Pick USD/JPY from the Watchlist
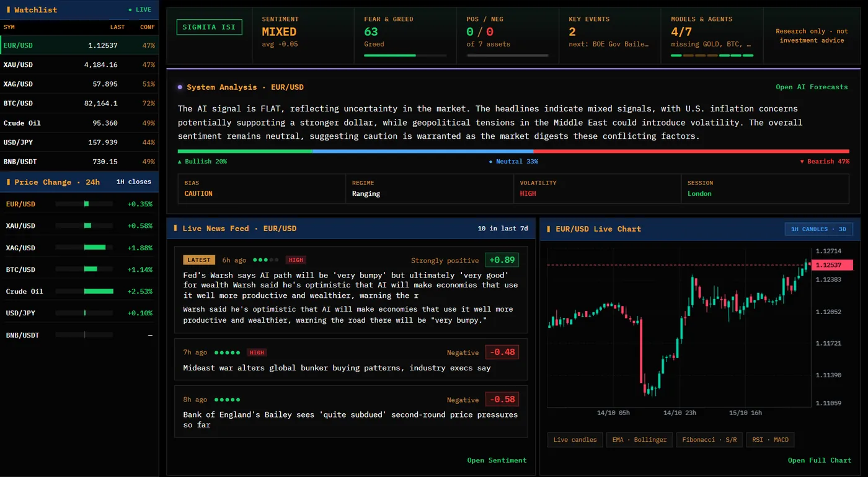 click(79, 142)
